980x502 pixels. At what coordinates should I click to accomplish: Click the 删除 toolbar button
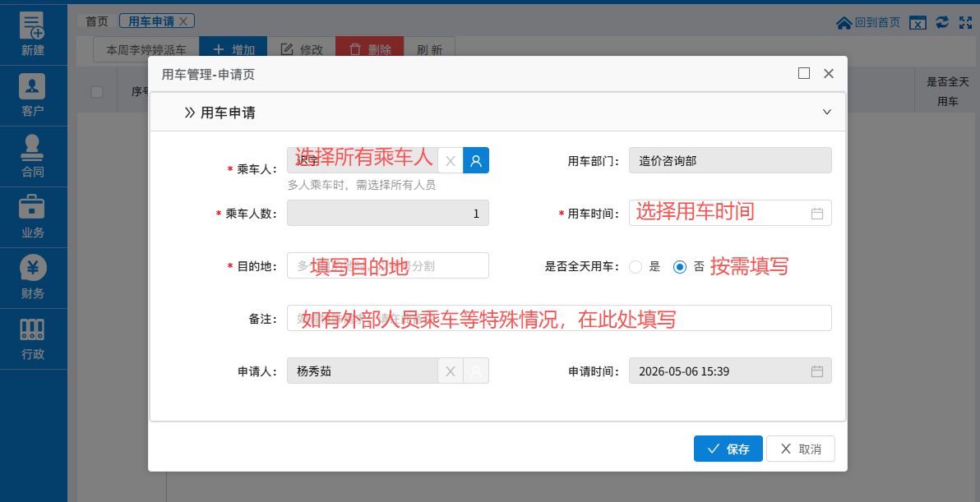[x=370, y=49]
